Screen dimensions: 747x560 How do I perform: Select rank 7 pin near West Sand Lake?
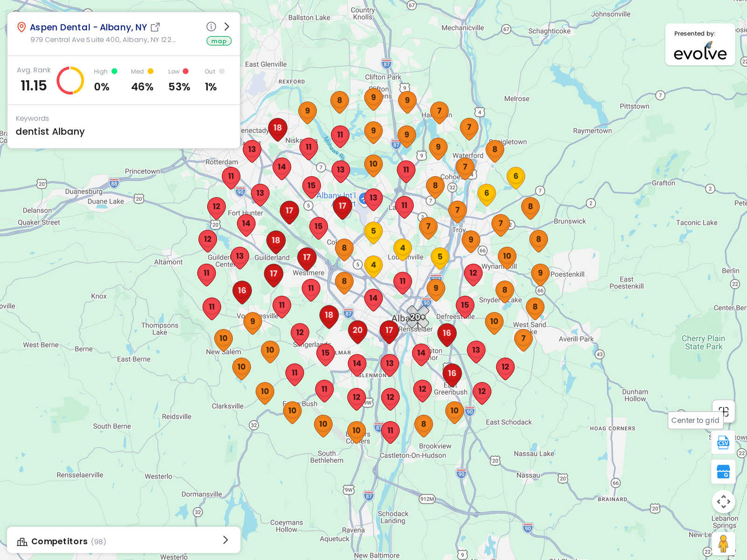(523, 340)
